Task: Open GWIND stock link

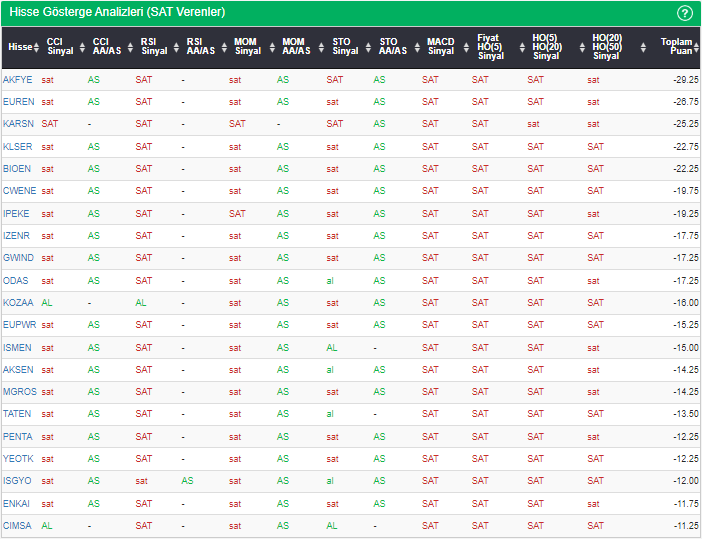Action: click(18, 257)
